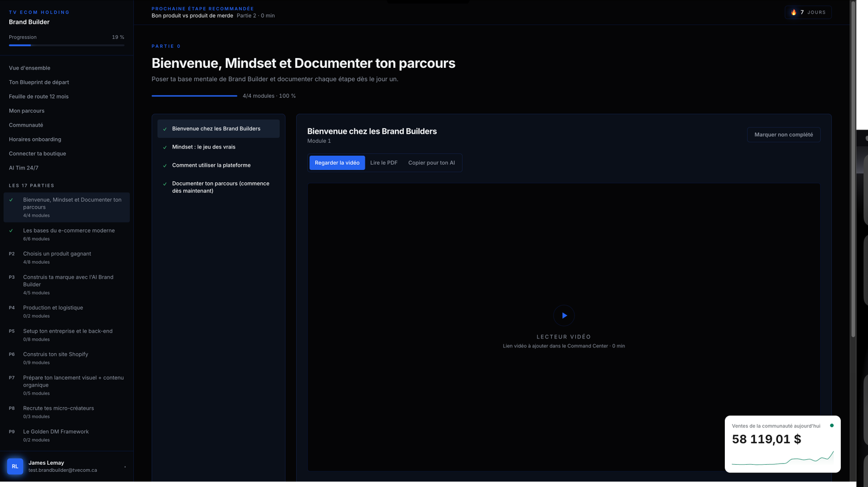Open part 'Prépare ton lancement visuel + contenu organique'
Viewport: 868px width, 487px height.
point(67,385)
